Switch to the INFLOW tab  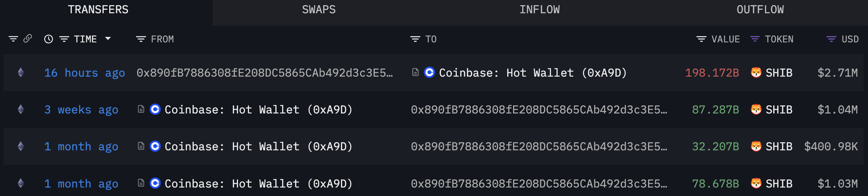[539, 10]
